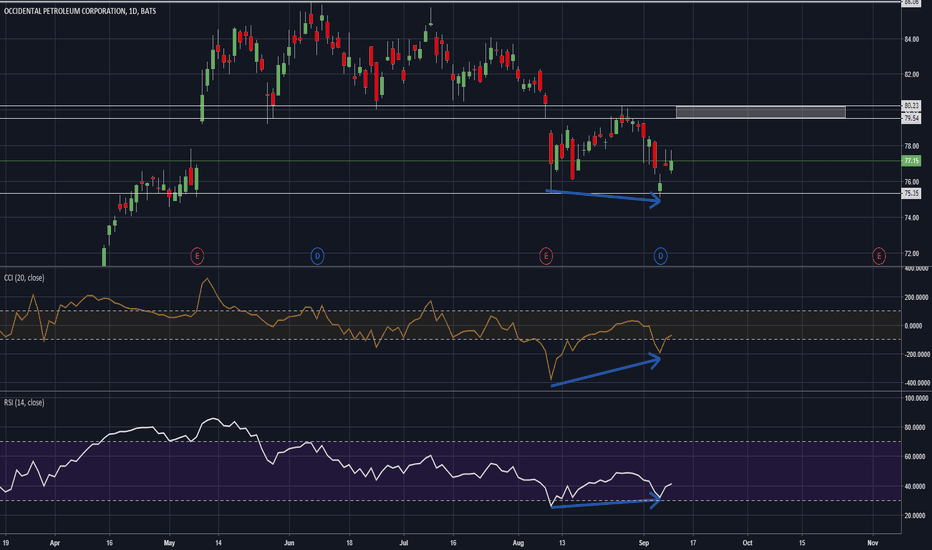Click the -400.0000 CCI axis value
The width and height of the screenshot is (932, 550).
pyautogui.click(x=916, y=383)
